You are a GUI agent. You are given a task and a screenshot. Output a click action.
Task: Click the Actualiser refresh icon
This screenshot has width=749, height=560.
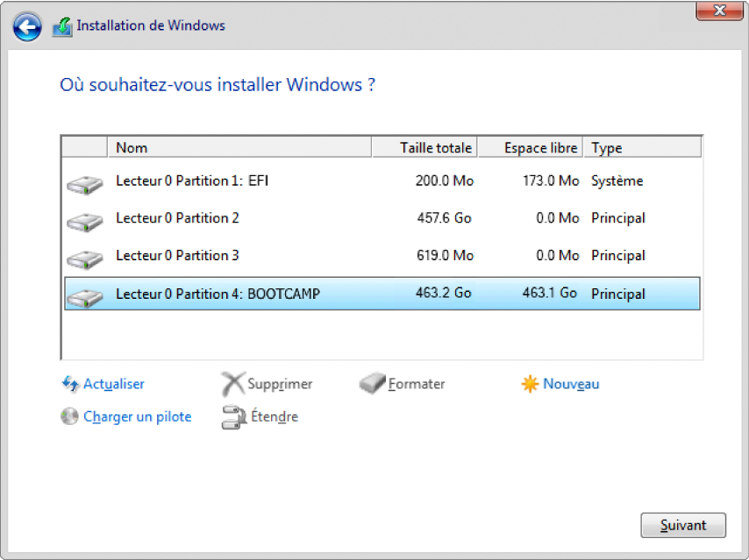click(x=71, y=384)
